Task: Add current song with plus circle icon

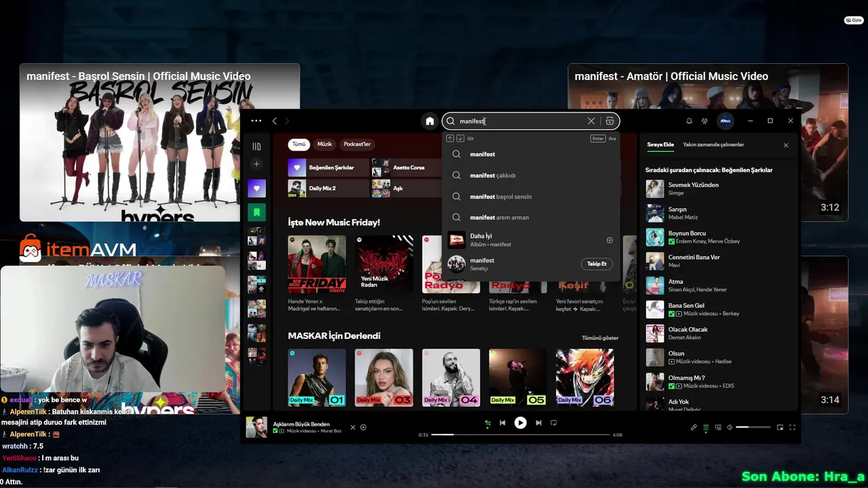Action: pos(363,427)
